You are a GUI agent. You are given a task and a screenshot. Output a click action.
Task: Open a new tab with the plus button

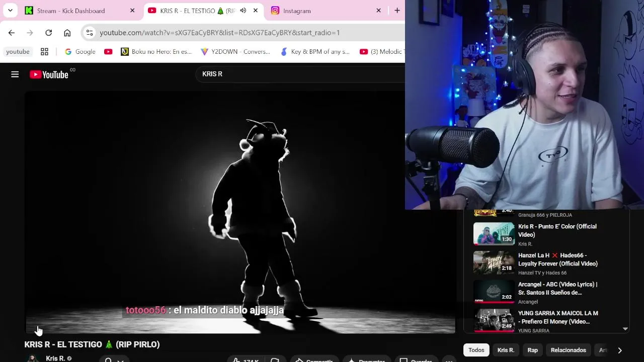tap(397, 11)
